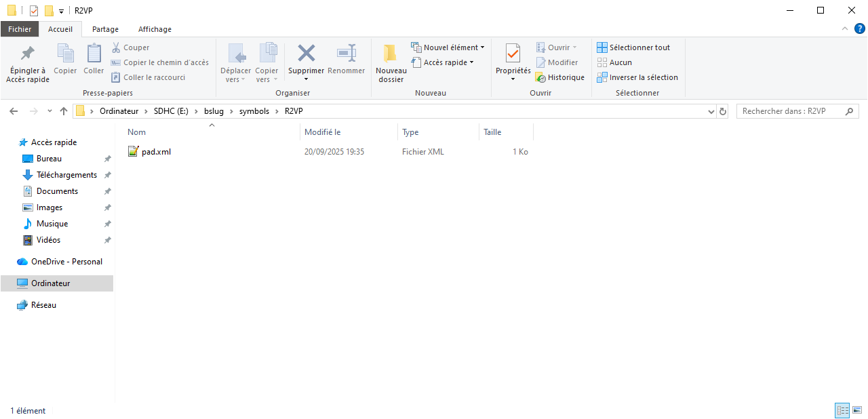
Task: Select Ordinateur in navigation pane
Action: click(x=57, y=283)
